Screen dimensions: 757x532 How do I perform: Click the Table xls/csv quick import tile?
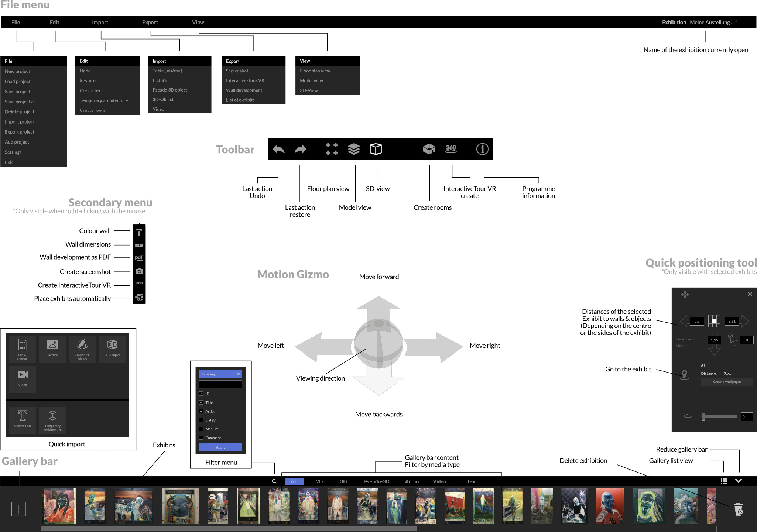(x=22, y=349)
